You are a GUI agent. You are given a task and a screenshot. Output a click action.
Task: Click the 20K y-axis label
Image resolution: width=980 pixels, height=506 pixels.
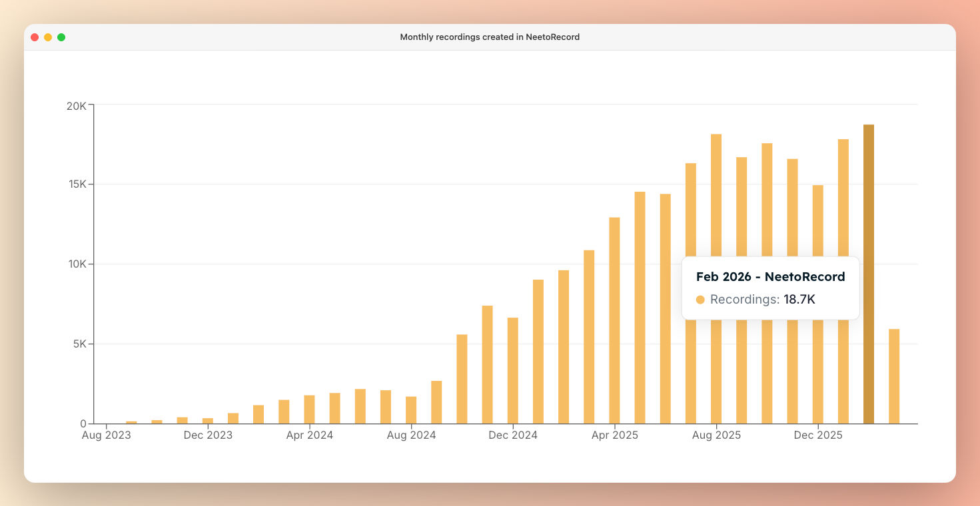coord(77,105)
